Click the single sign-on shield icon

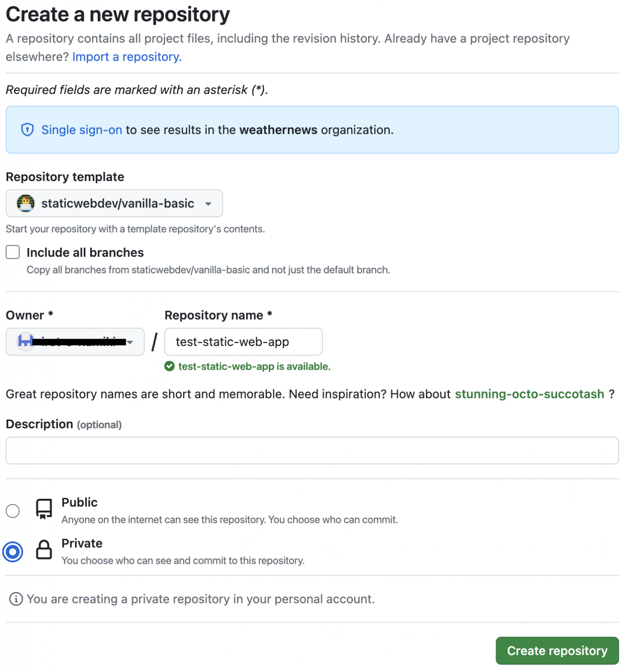point(27,130)
